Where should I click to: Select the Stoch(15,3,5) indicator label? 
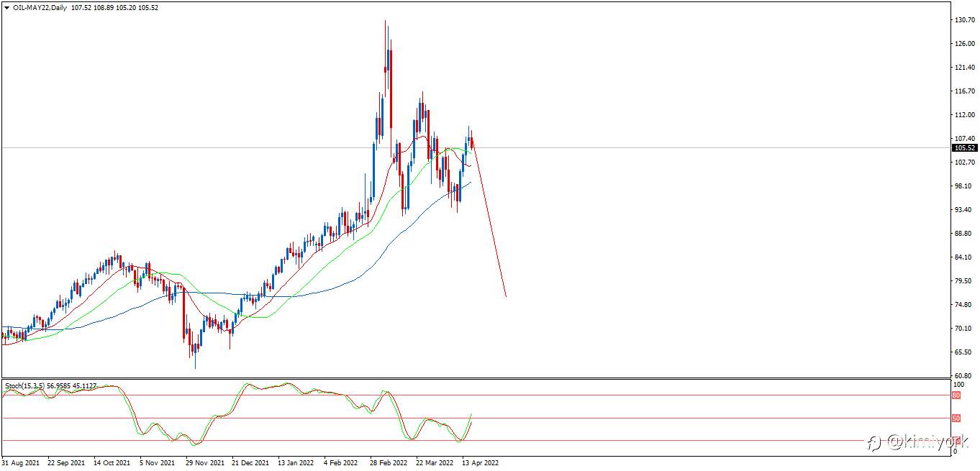[24, 386]
